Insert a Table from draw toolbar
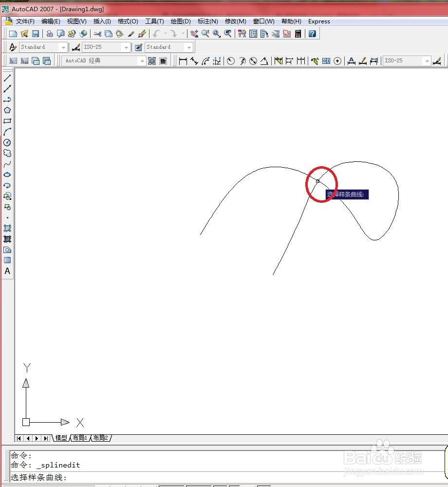 [7, 260]
